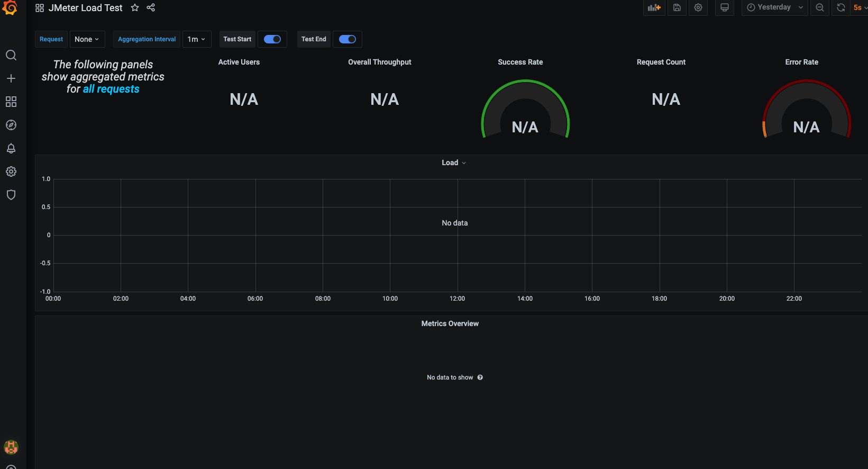Open the Aggregation Interval 1m dropdown
Image resolution: width=868 pixels, height=469 pixels.
coord(197,39)
